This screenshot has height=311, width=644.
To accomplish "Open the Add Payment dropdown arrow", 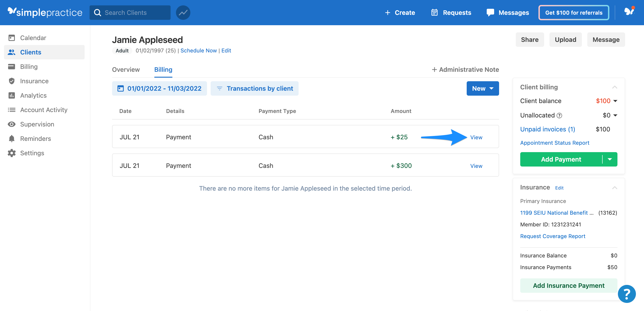I will click(610, 159).
